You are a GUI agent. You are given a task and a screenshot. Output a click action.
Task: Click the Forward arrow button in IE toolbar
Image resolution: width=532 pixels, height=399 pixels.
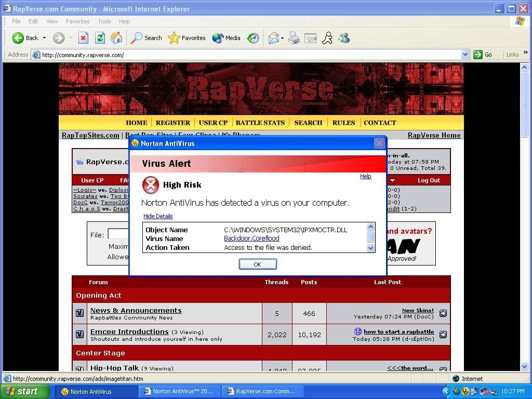(x=58, y=38)
